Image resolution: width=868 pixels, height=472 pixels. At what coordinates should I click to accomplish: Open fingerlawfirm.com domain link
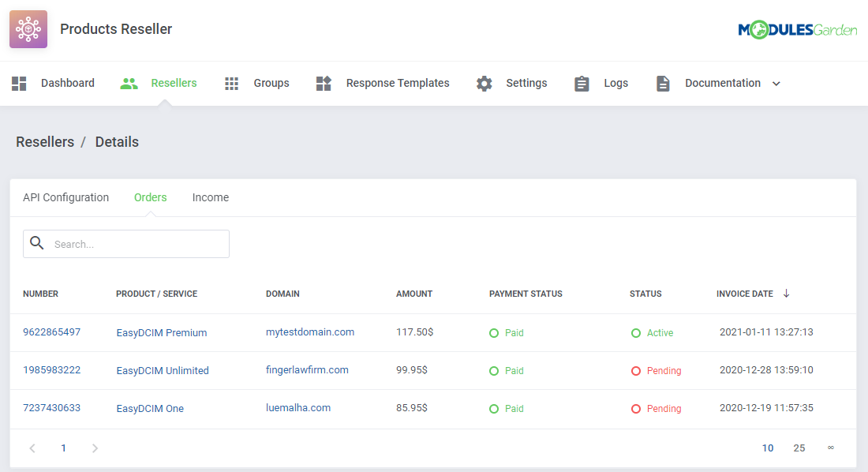(x=307, y=369)
